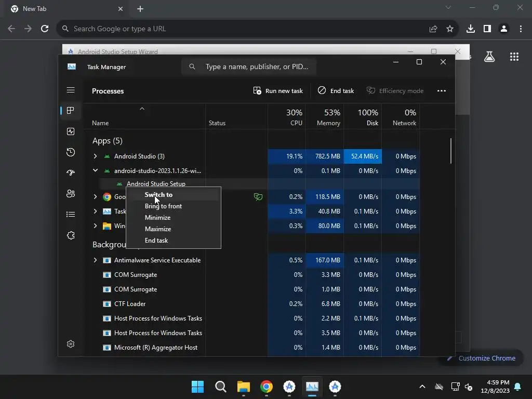Click the See more three-dots button
The image size is (532, 399).
pos(442,90)
